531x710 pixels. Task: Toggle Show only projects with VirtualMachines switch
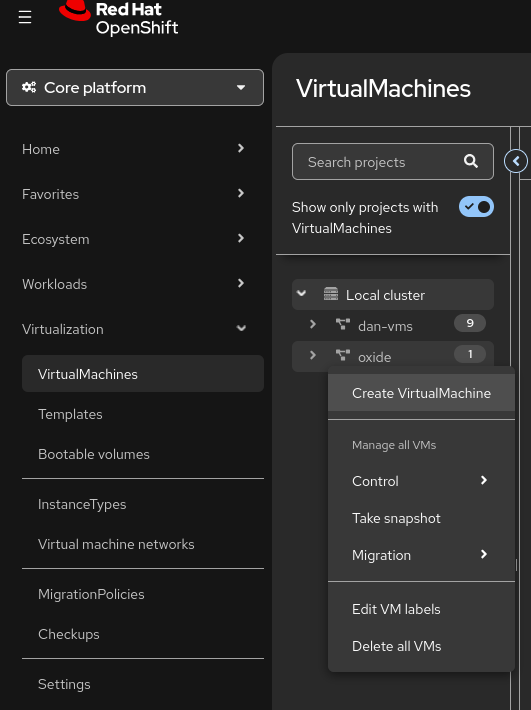(x=476, y=207)
